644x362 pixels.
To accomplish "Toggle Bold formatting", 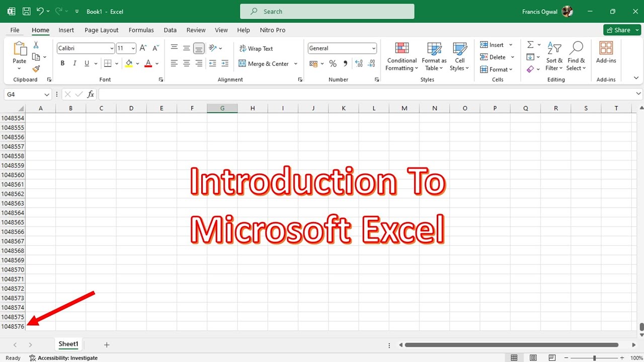I will pyautogui.click(x=62, y=63).
